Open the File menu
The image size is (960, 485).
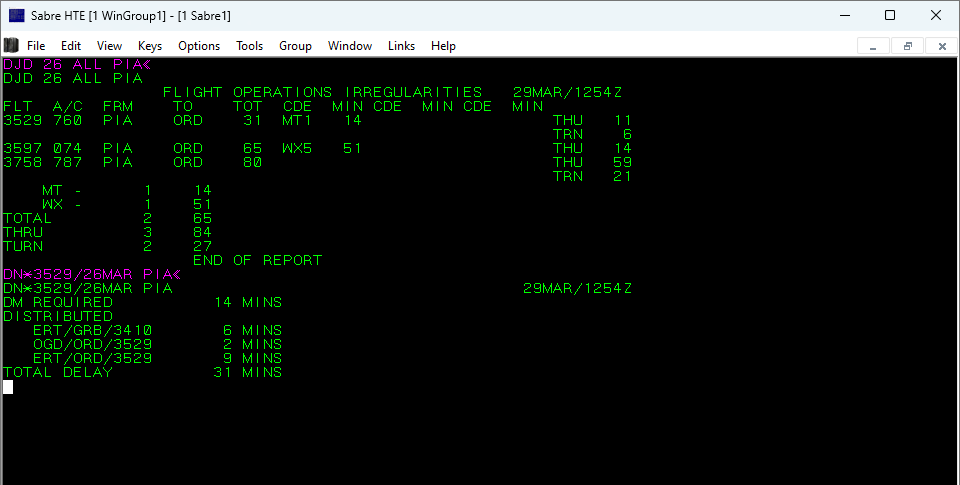click(x=36, y=46)
